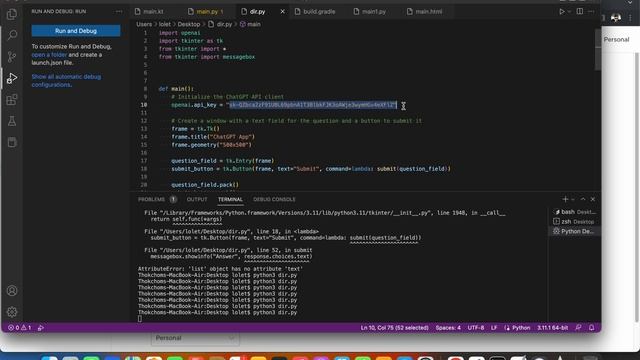This screenshot has width=640, height=360.
Task: Click 'lolet' in the breadcrumb path
Action: [164, 24]
